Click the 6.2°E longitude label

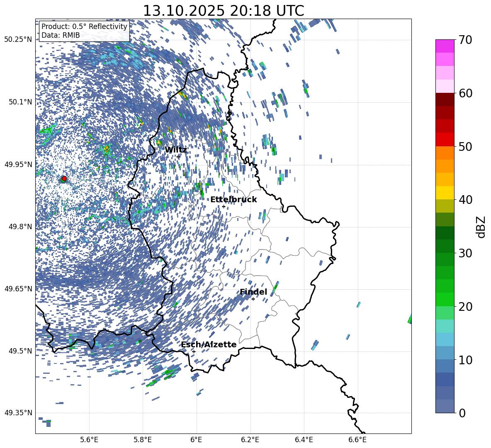250,440
